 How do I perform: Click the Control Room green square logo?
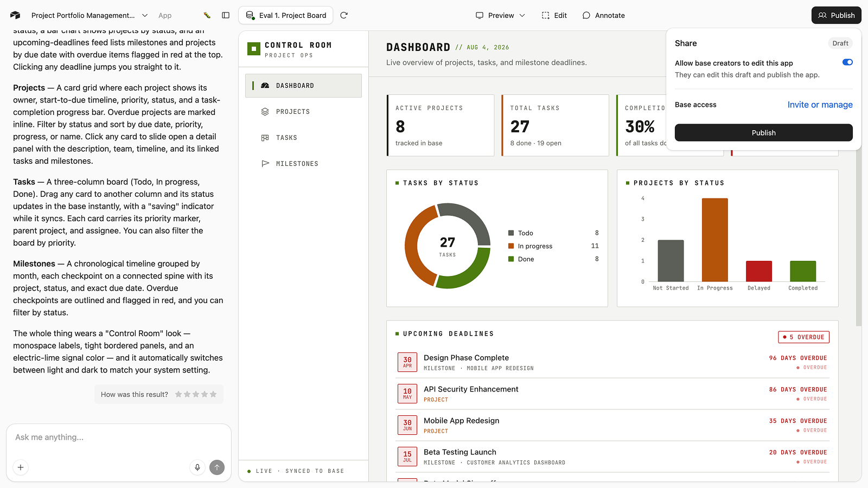point(254,49)
